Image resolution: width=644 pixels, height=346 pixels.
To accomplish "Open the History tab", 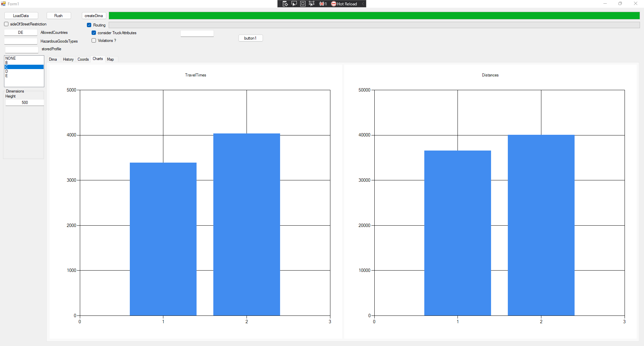I will point(68,59).
